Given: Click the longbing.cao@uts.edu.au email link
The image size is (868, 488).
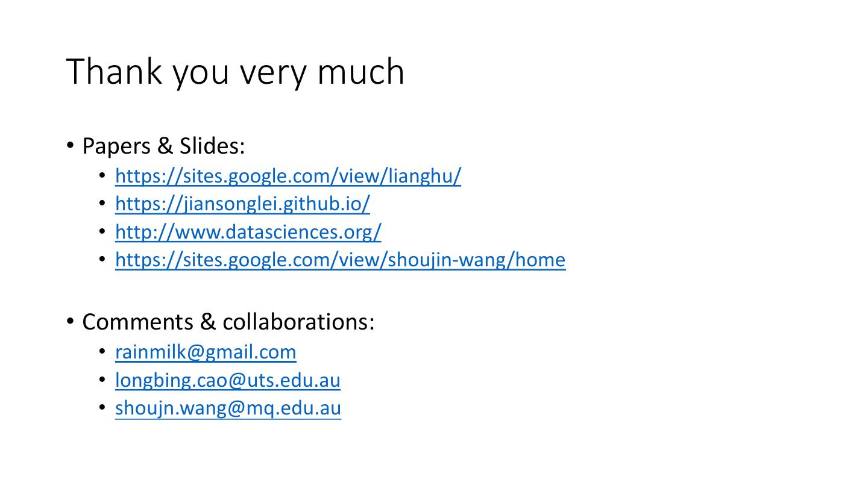Looking at the screenshot, I should [x=227, y=380].
